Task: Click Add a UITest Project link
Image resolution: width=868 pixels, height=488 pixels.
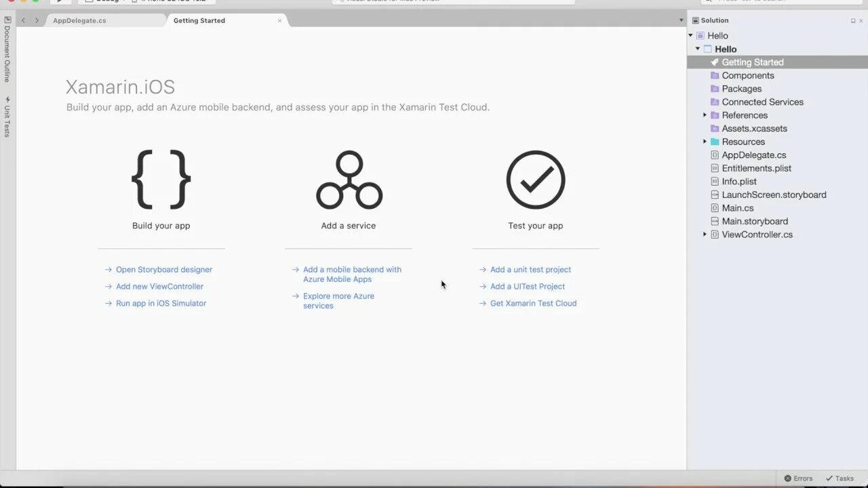Action: (x=528, y=287)
